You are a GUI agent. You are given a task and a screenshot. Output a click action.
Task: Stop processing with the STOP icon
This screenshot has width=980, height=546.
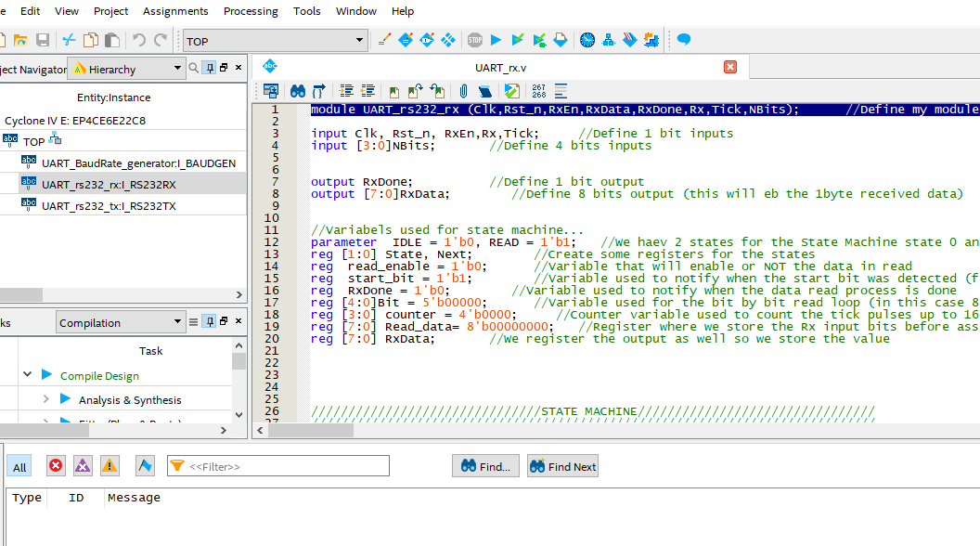point(475,40)
